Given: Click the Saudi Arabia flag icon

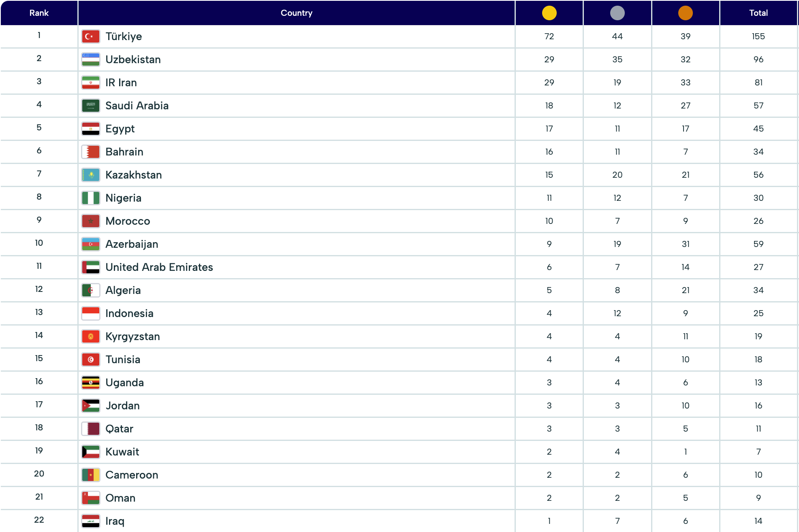Looking at the screenshot, I should pyautogui.click(x=90, y=106).
